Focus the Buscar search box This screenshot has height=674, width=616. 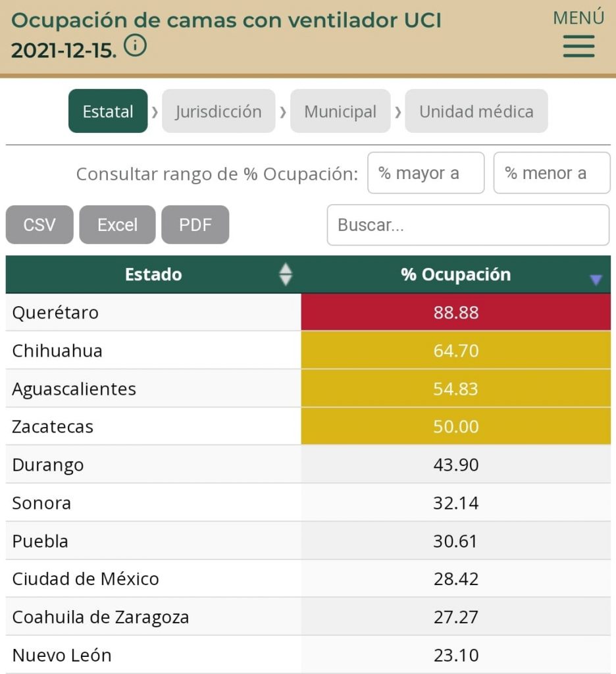coord(467,224)
